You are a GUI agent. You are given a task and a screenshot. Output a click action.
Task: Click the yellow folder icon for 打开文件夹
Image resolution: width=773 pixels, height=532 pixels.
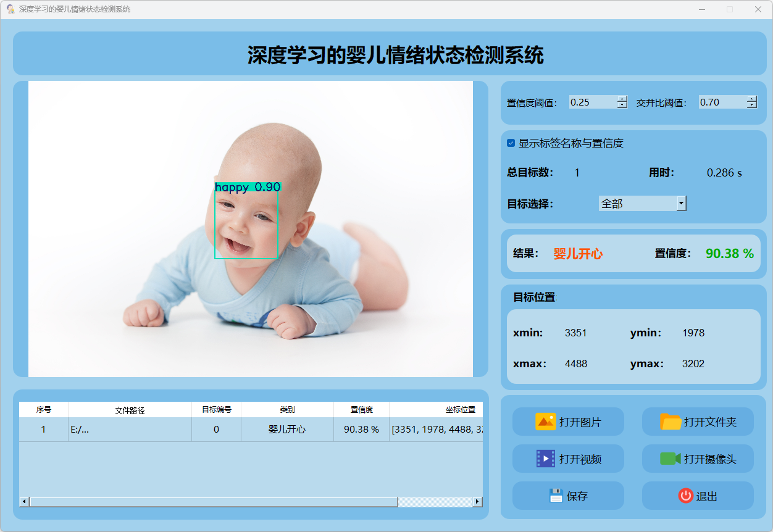click(671, 422)
